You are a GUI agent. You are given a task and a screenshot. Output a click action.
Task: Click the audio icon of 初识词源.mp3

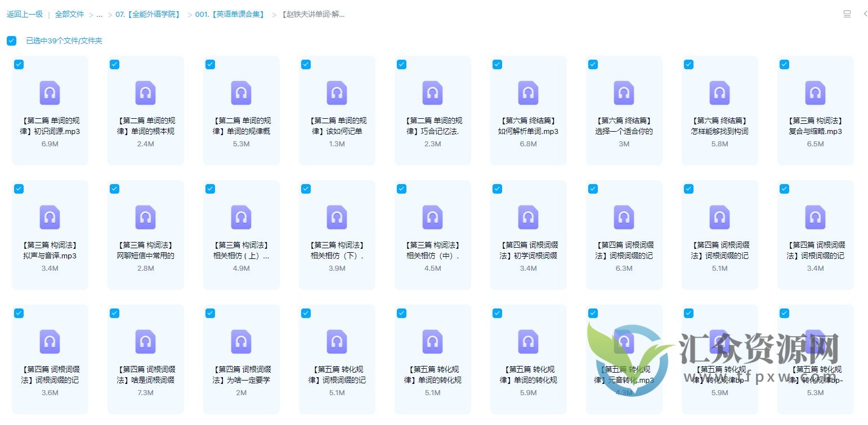[x=50, y=93]
